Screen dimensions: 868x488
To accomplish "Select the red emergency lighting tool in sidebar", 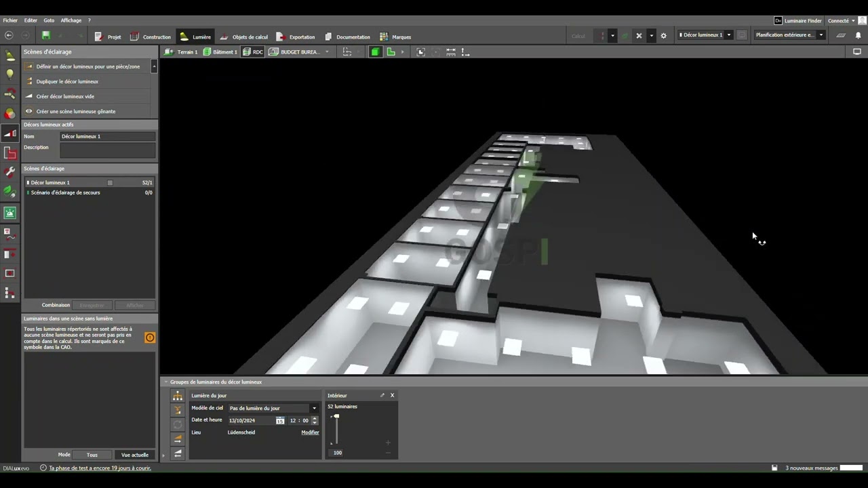I will (x=9, y=154).
